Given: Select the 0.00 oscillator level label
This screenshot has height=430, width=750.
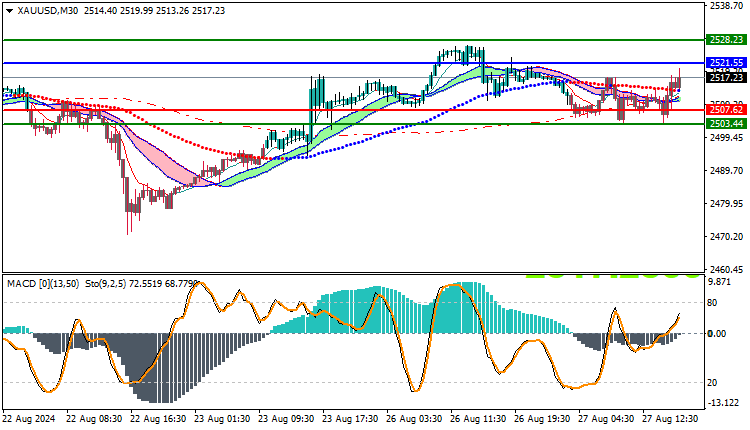Looking at the screenshot, I should click(717, 334).
